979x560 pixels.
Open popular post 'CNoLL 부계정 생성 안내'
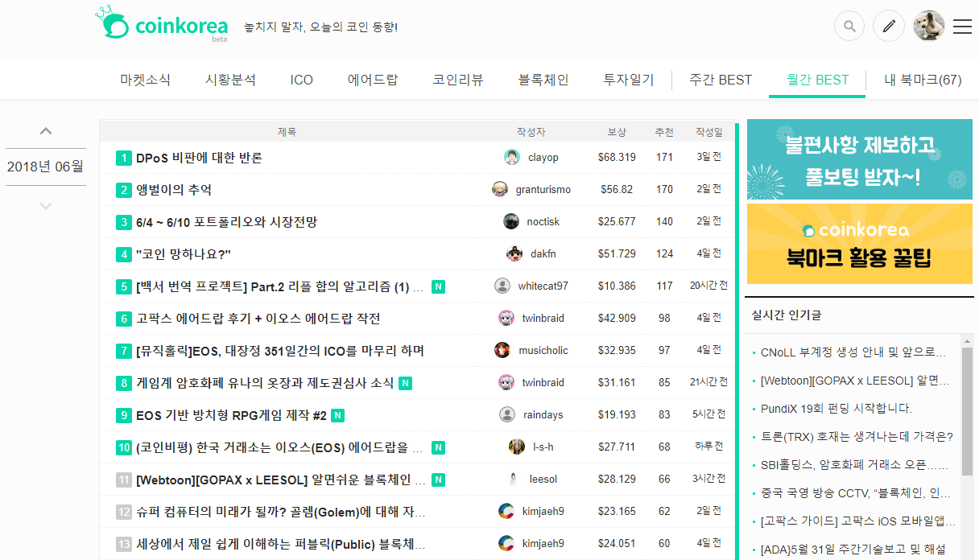(853, 352)
